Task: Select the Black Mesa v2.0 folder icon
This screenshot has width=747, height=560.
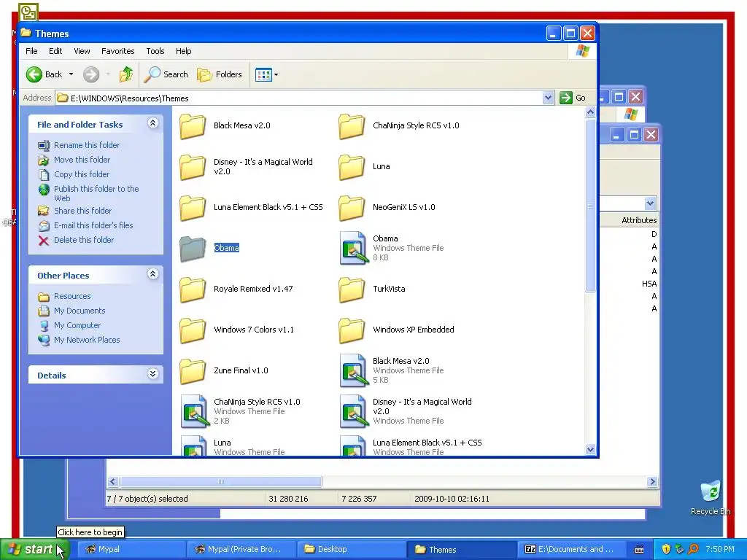Action: (193, 126)
